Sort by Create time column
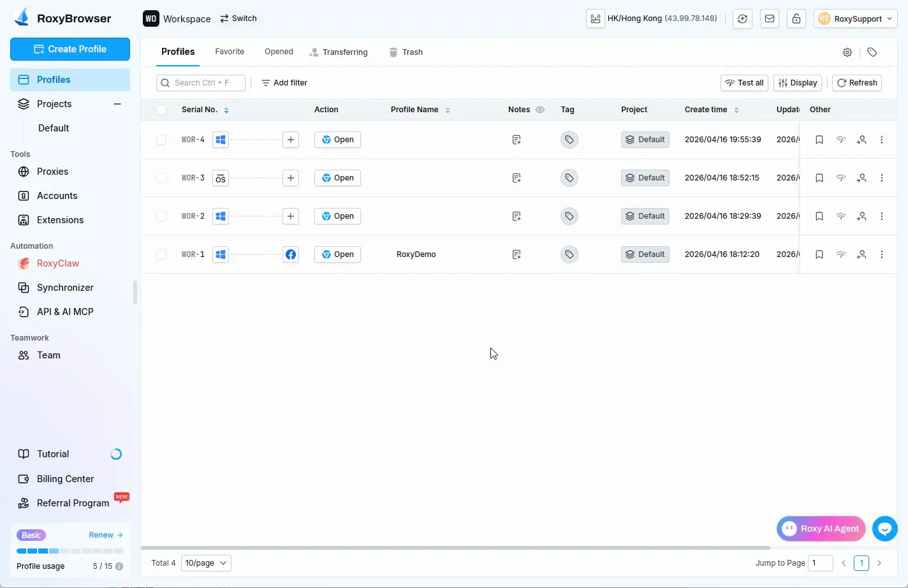Image resolution: width=908 pixels, height=588 pixels. click(736, 110)
